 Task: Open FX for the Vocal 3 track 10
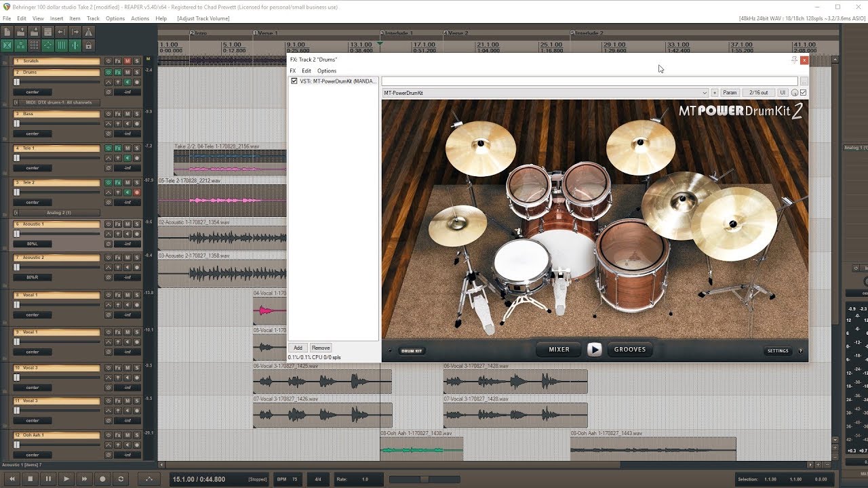coord(118,368)
